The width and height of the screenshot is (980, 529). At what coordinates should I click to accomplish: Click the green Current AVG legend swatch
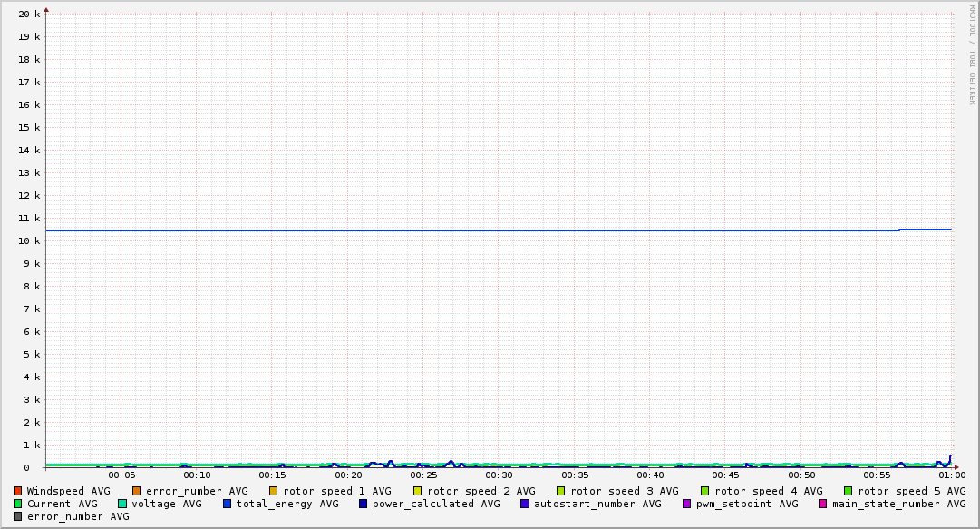(17, 504)
